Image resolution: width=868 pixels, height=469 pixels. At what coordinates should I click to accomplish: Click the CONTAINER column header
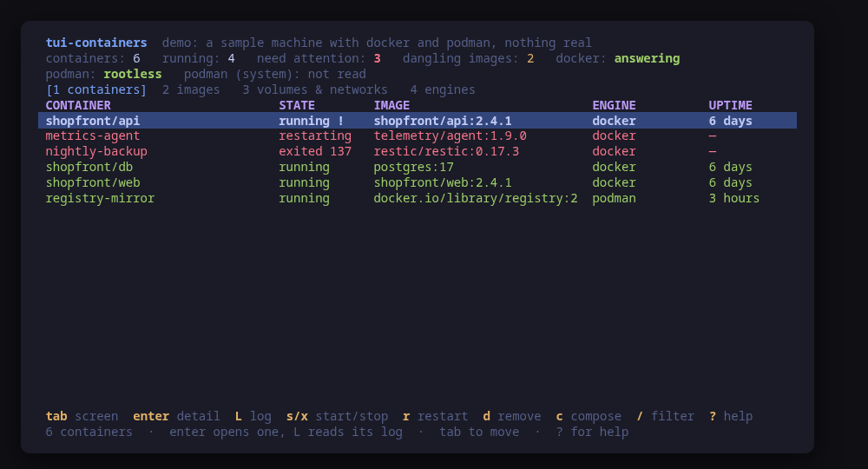pyautogui.click(x=78, y=105)
